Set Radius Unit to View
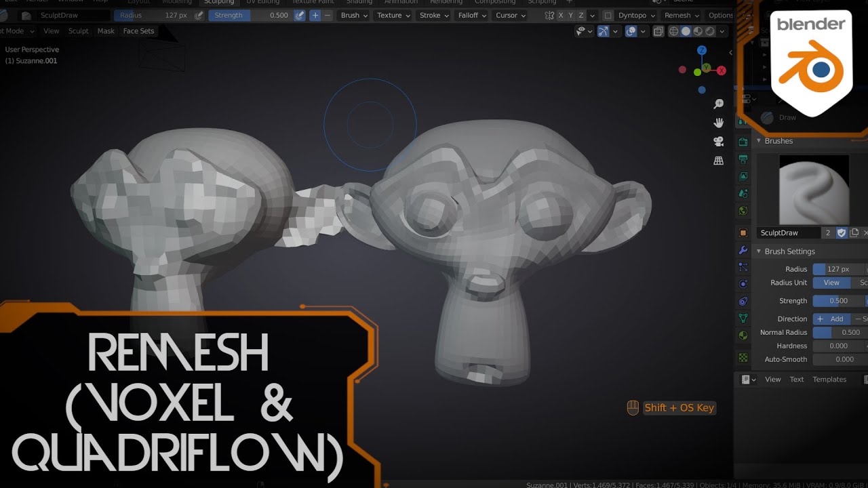868x488 pixels. pos(831,283)
